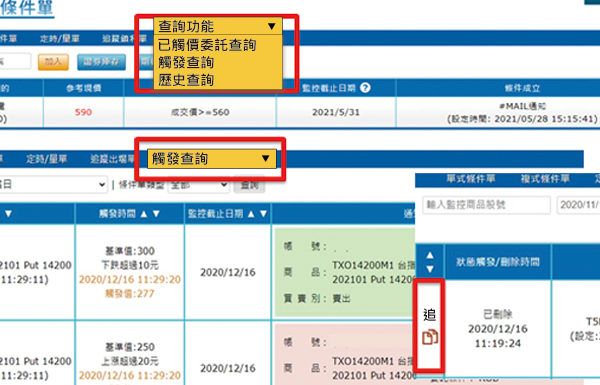Click the blue 證券庫存 button
This screenshot has height=385, width=600.
click(x=101, y=62)
